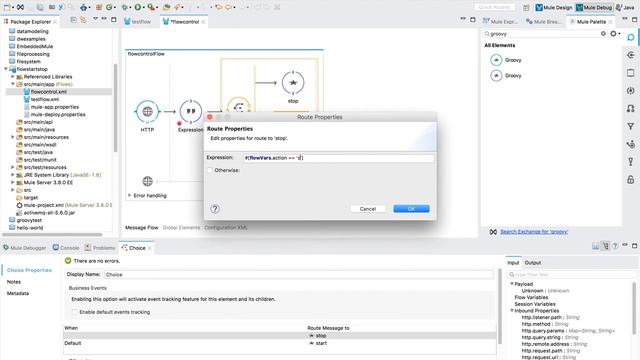Expand JRE System Library node

coord(13,175)
